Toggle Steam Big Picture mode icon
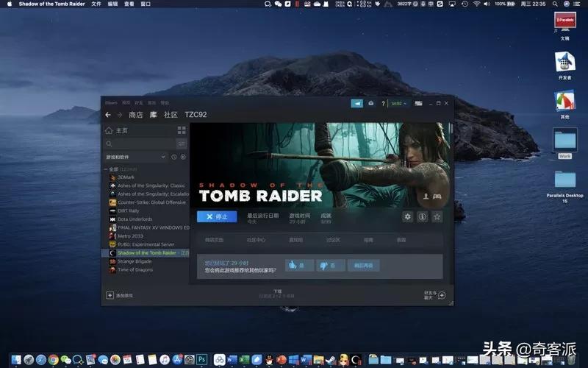 coord(418,103)
